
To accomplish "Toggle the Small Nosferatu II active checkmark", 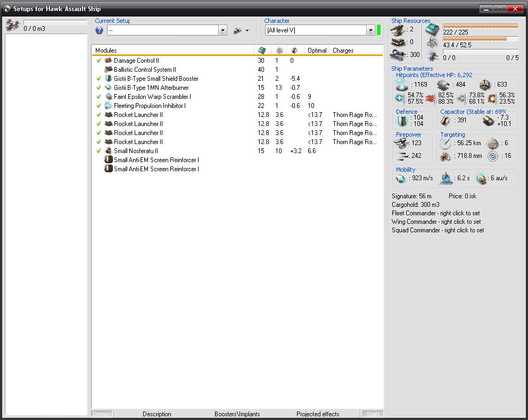I will [x=98, y=150].
